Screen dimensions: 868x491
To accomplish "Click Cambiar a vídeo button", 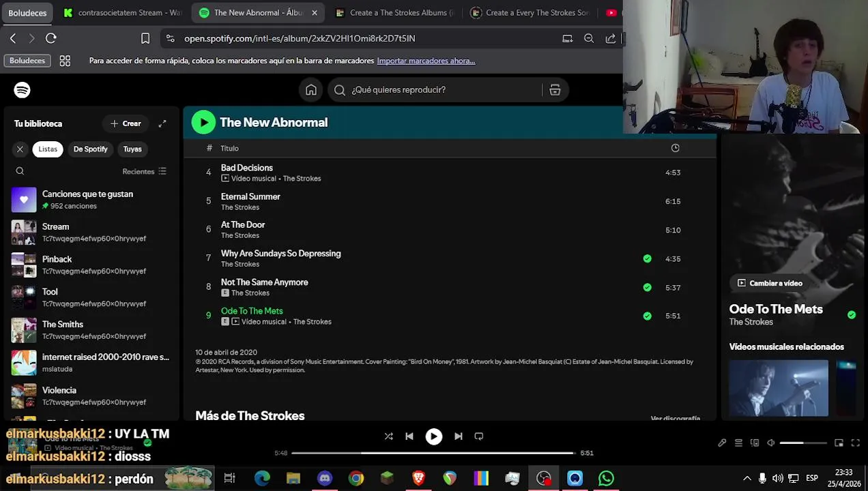I will [x=770, y=283].
